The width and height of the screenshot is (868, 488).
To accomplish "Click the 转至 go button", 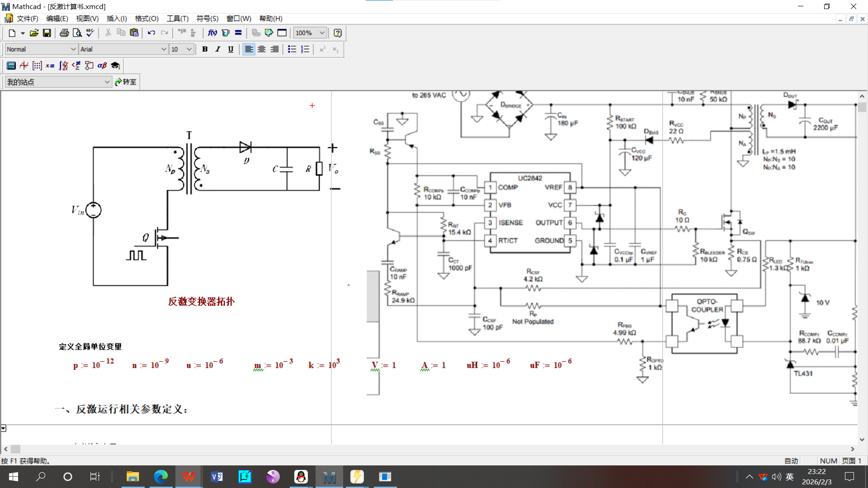I will [x=126, y=82].
